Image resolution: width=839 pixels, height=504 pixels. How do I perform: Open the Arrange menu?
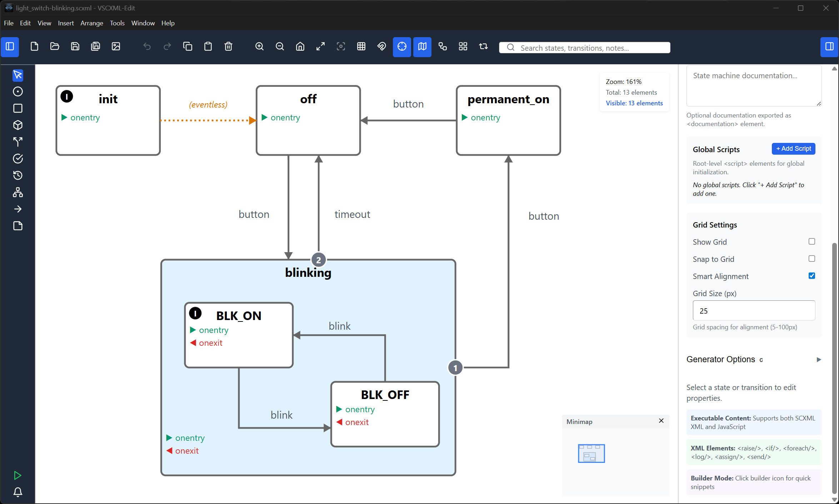92,23
